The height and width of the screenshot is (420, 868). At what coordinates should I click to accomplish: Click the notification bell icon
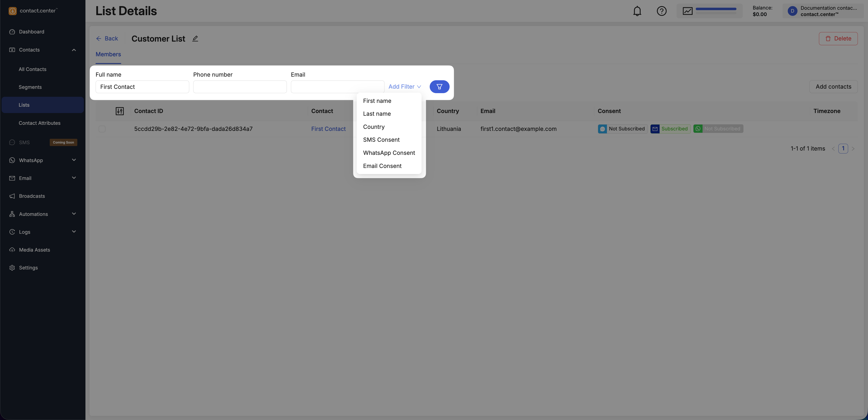coord(637,11)
